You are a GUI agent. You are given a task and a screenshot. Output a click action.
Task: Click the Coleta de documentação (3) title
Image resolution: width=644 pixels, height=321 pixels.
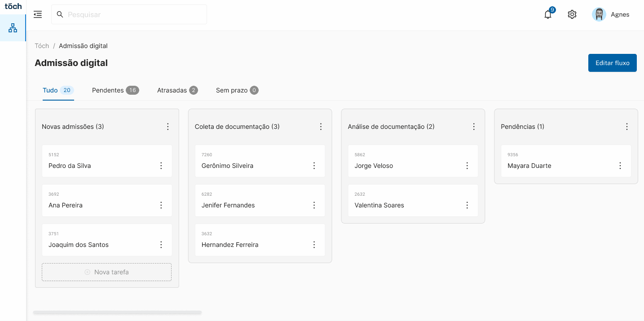[237, 127]
